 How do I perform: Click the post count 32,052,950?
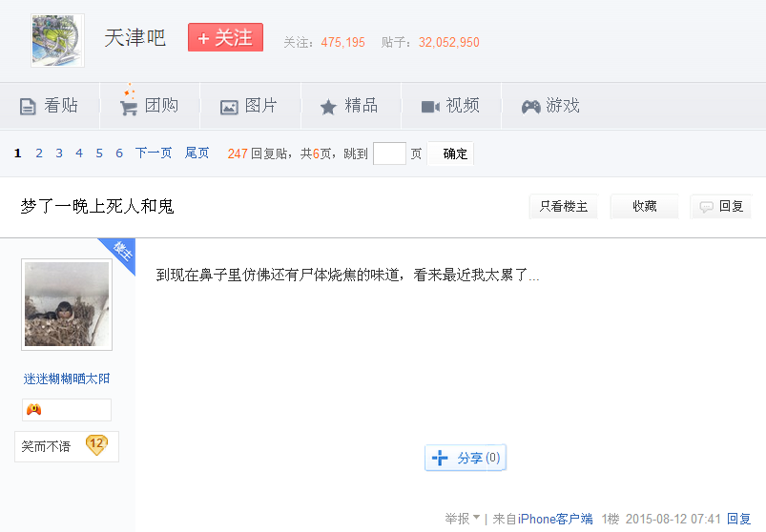(449, 43)
